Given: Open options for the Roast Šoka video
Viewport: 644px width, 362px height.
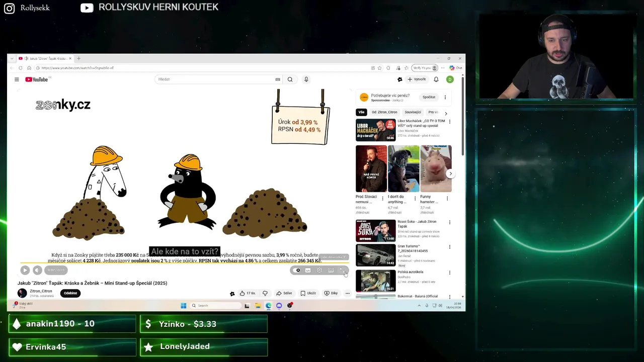Looking at the screenshot, I should pyautogui.click(x=450, y=222).
